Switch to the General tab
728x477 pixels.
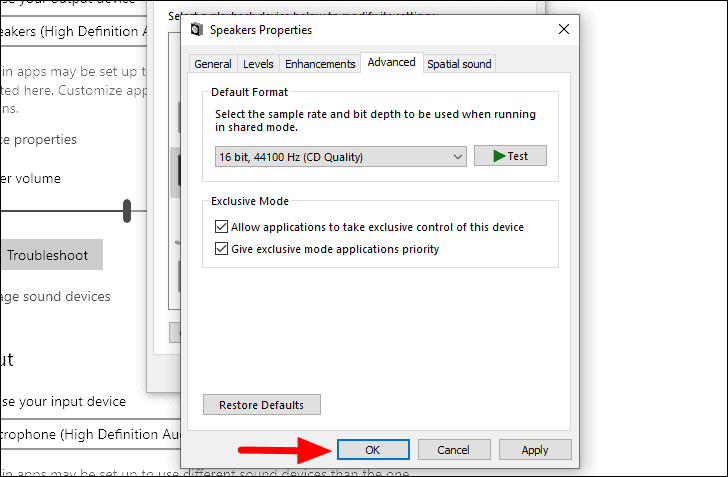point(213,64)
